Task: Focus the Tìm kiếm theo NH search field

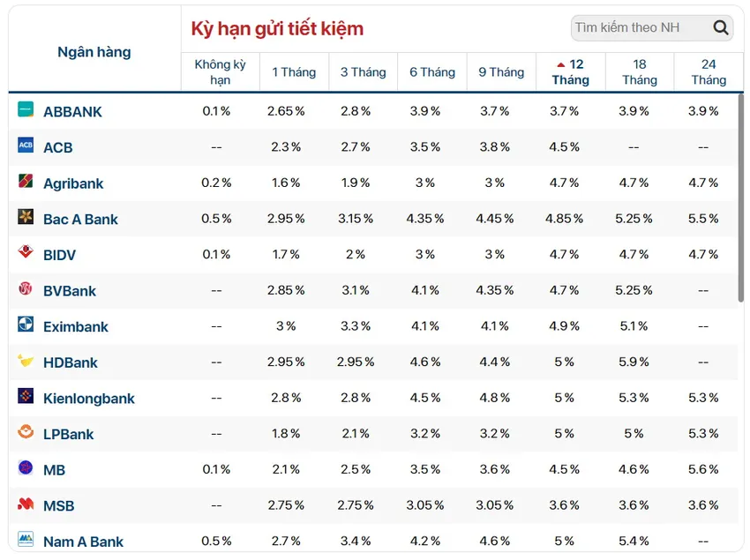Action: [x=641, y=27]
